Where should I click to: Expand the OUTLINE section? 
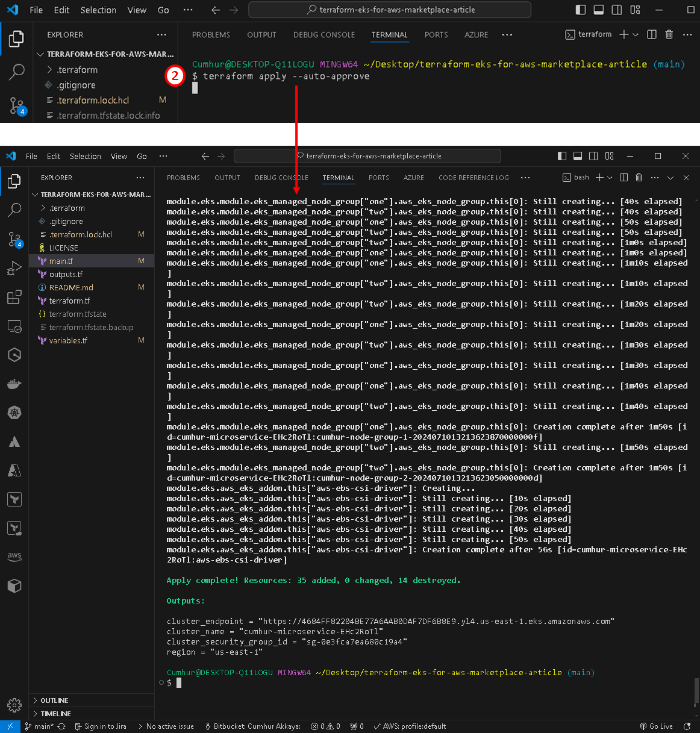[92, 700]
